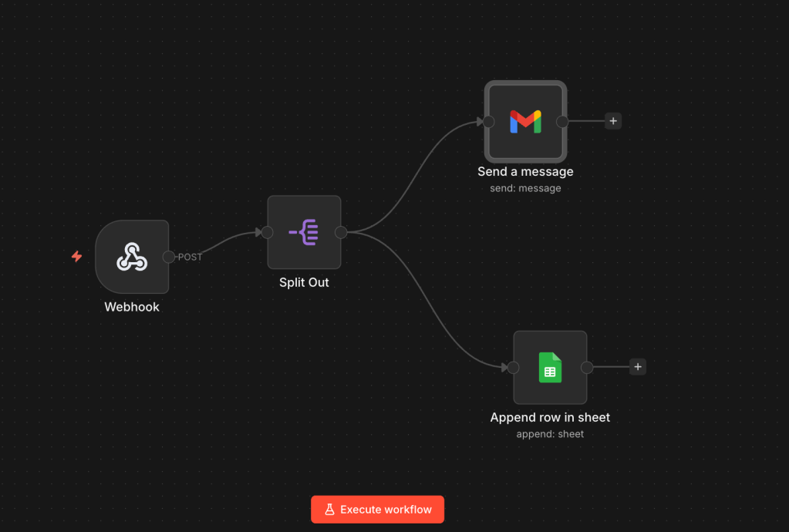
Task: Click the plus icon after Send a message
Action: tap(612, 121)
